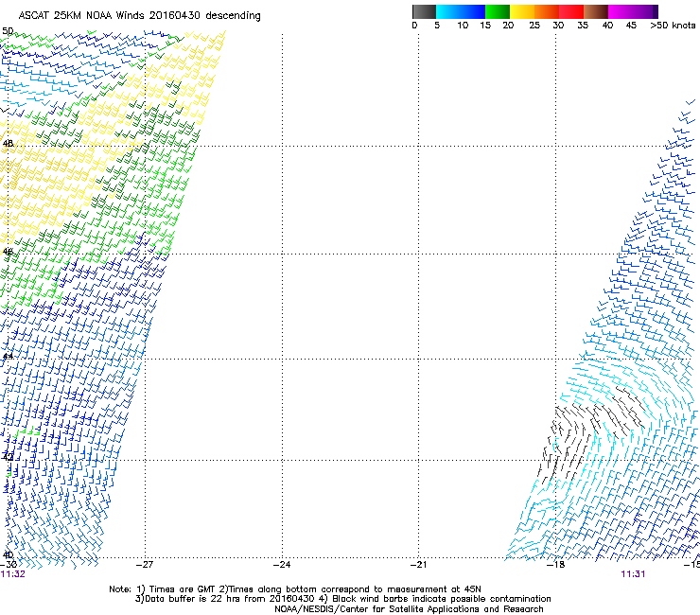This screenshot has height=615, width=700.
Task: Click the 11:32 time stamp
Action: [x=13, y=574]
